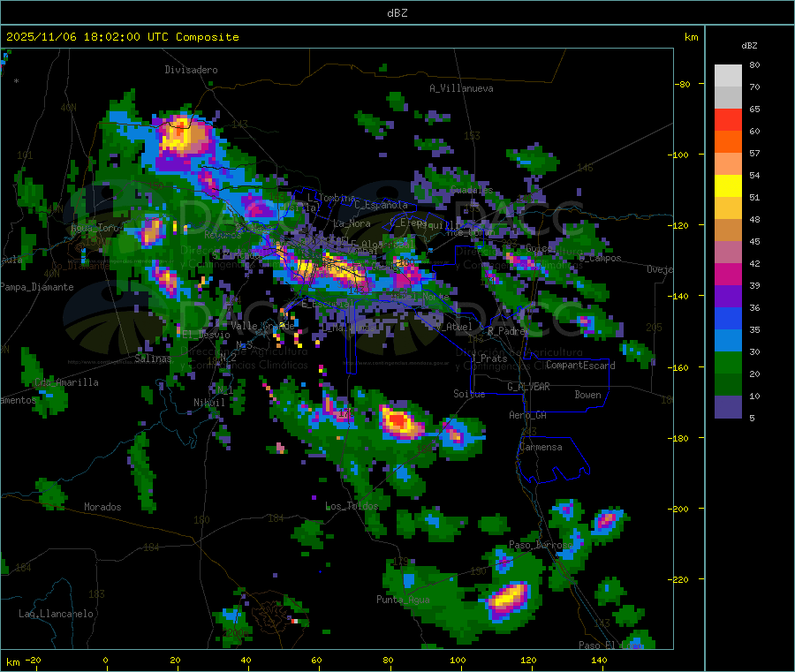The width and height of the screenshot is (795, 672).
Task: Click the Carmensa place label
Action: [541, 447]
